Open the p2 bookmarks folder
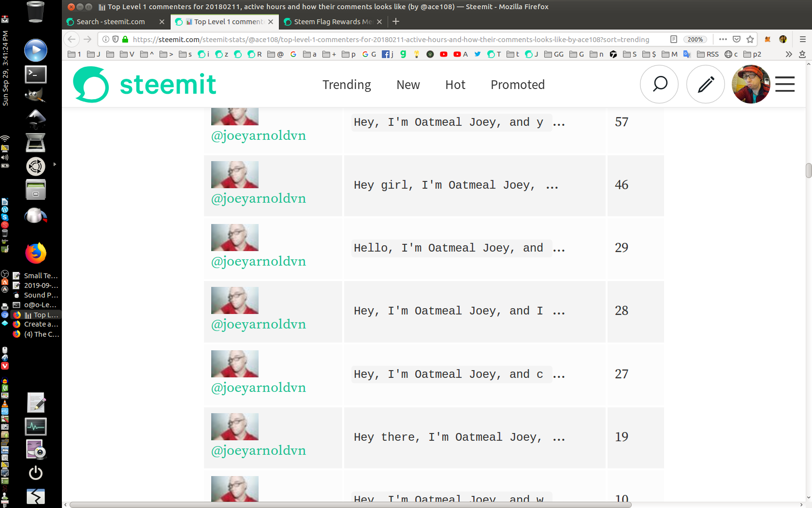 pos(752,54)
